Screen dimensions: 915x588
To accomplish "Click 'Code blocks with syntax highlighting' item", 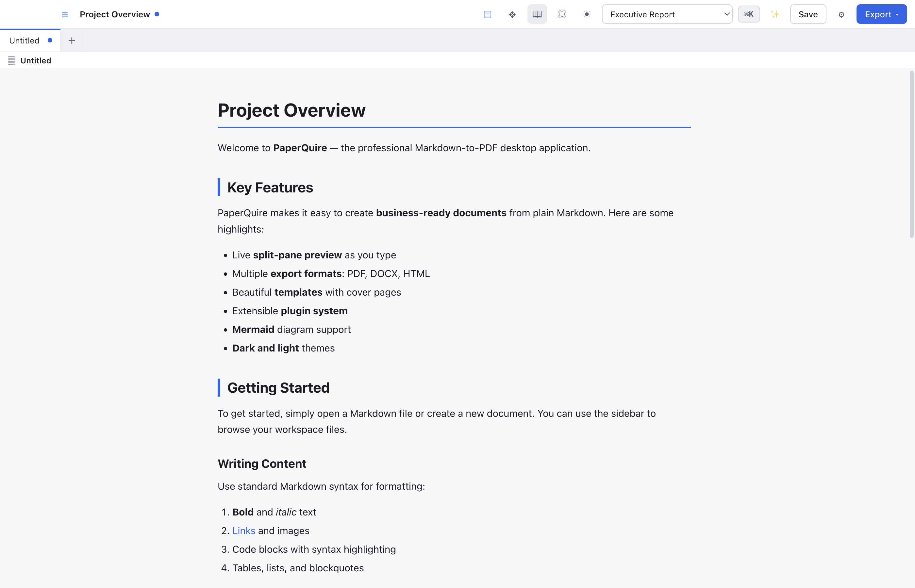I will [314, 549].
